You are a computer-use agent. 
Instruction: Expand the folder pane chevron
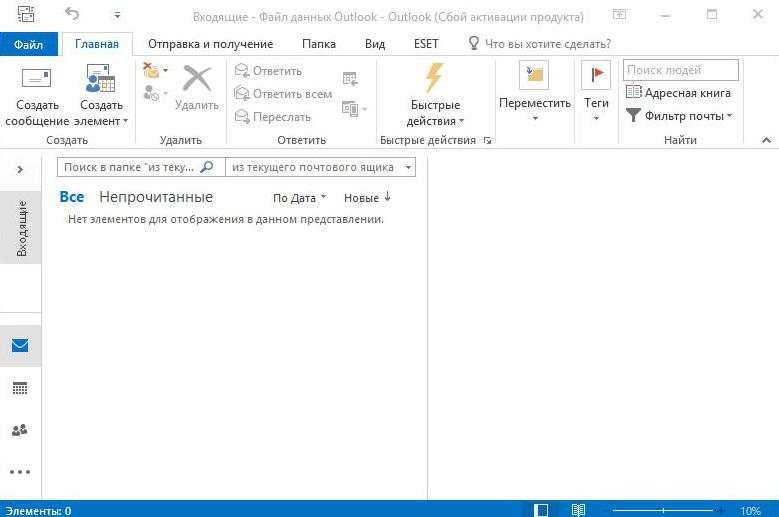pos(20,169)
